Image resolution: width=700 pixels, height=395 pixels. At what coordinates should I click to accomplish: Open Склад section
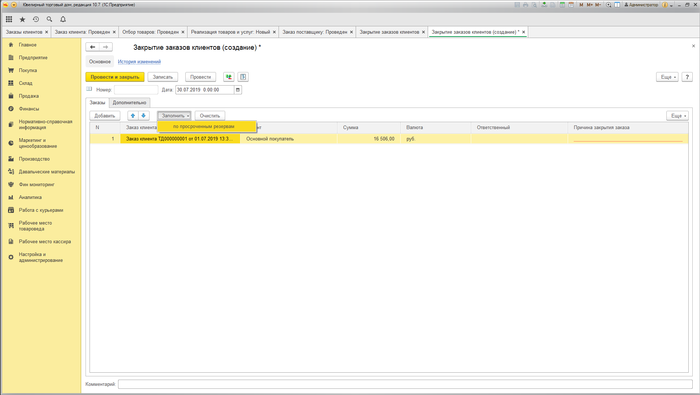pos(25,83)
